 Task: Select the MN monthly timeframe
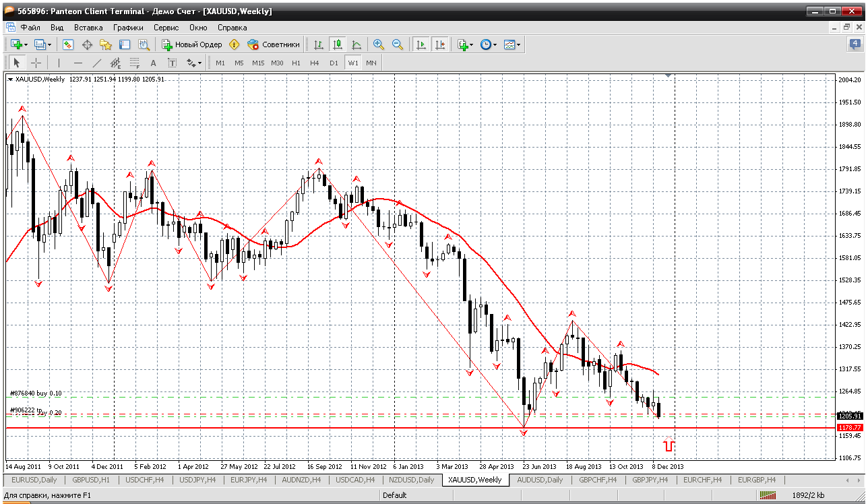tap(371, 63)
